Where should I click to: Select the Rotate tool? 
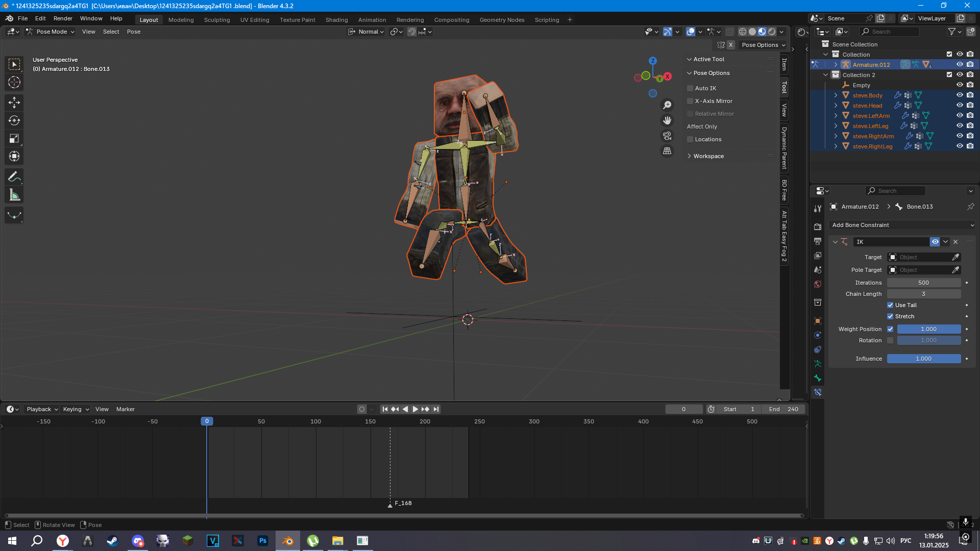coord(14,120)
